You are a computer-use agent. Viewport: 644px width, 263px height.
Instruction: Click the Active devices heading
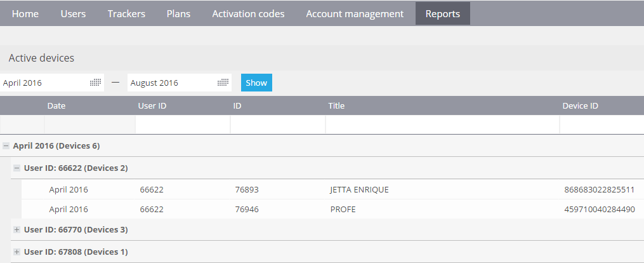tap(41, 58)
